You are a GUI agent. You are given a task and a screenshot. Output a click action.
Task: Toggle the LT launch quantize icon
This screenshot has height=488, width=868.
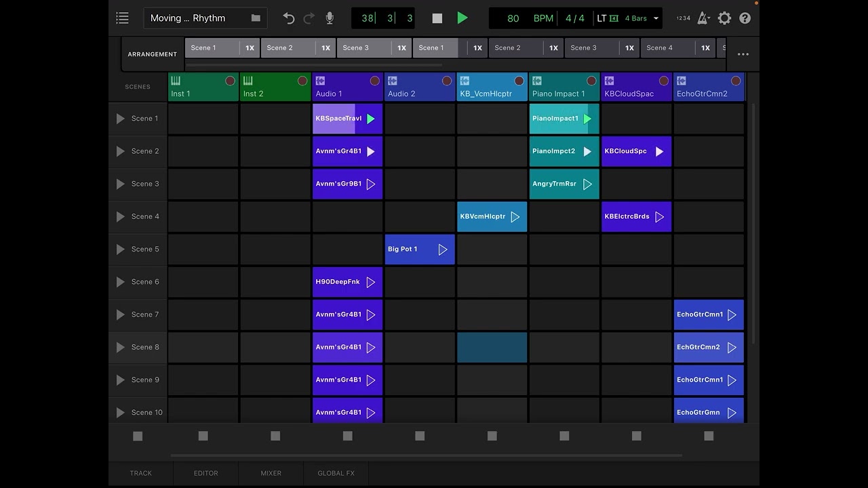[x=608, y=18]
